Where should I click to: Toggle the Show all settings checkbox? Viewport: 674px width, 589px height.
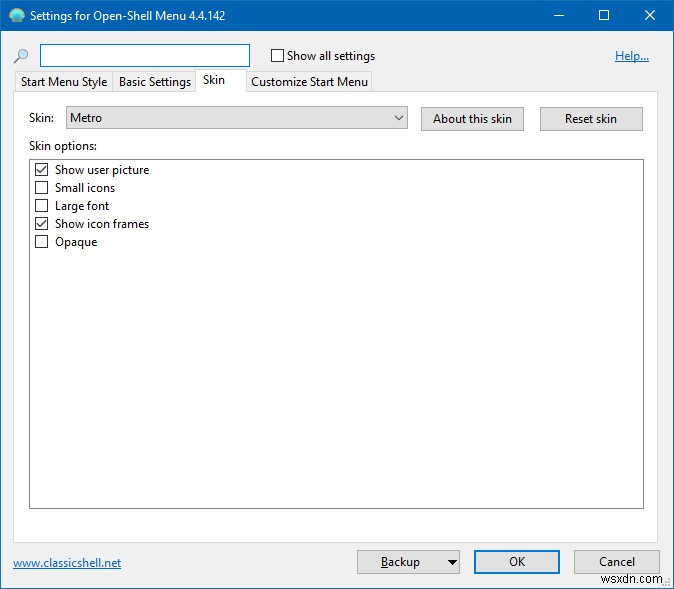[278, 56]
